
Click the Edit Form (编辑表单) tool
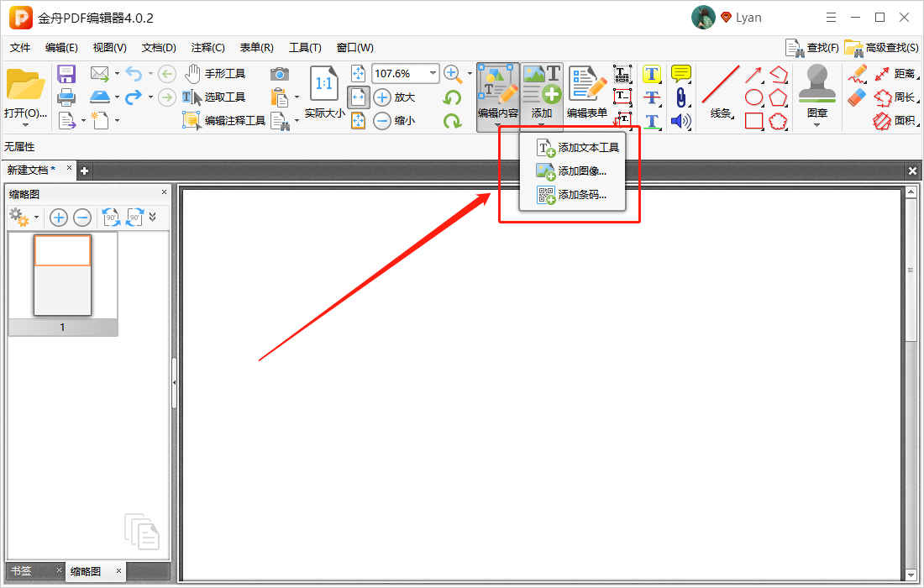(587, 92)
